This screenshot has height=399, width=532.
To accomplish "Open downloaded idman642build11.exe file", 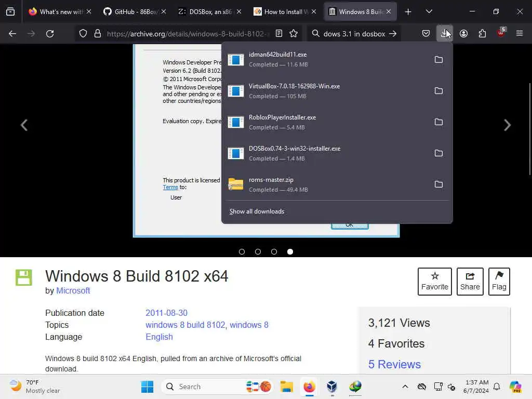I will coord(326,59).
